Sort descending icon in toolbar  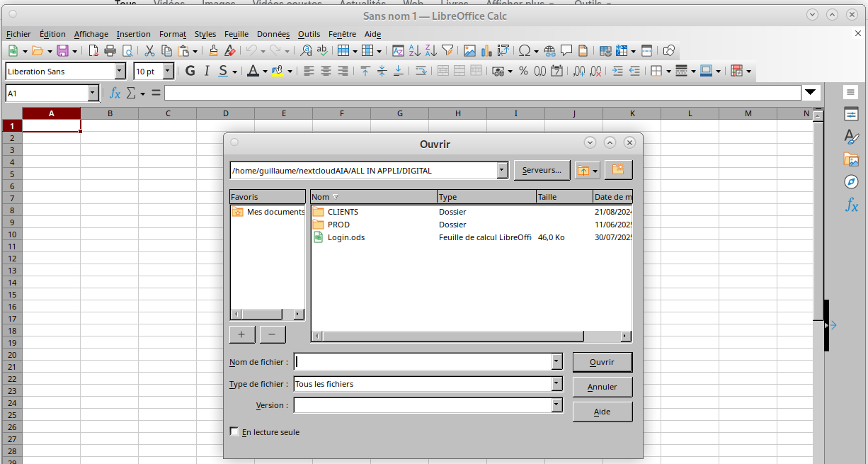[431, 51]
